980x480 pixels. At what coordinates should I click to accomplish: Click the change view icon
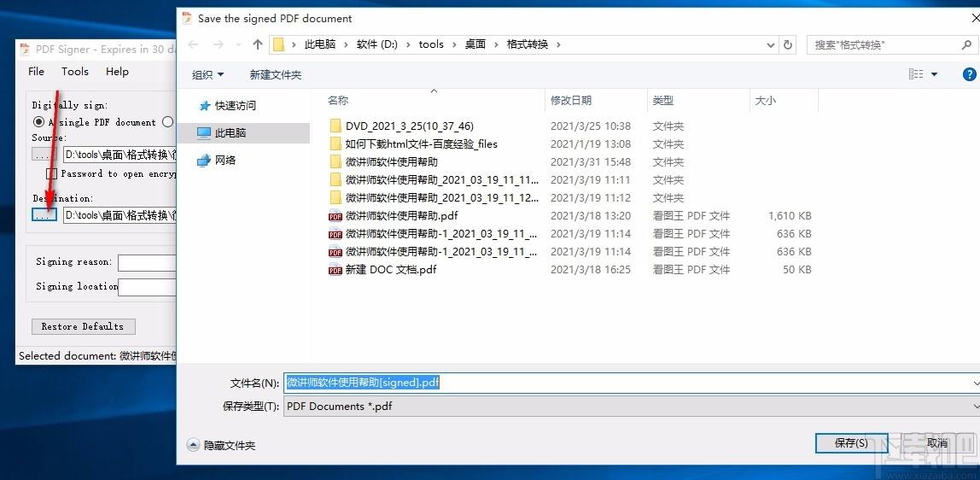point(916,74)
